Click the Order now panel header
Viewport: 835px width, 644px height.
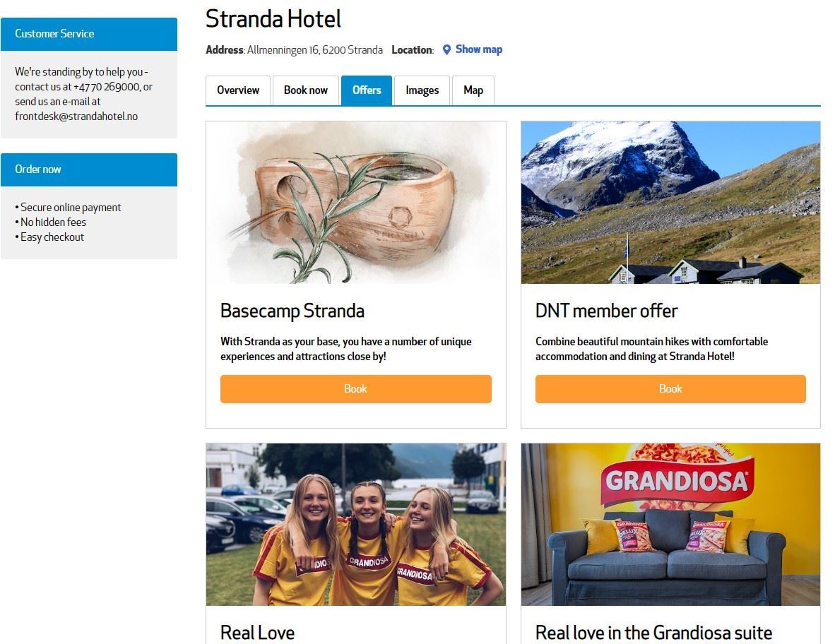coord(89,169)
